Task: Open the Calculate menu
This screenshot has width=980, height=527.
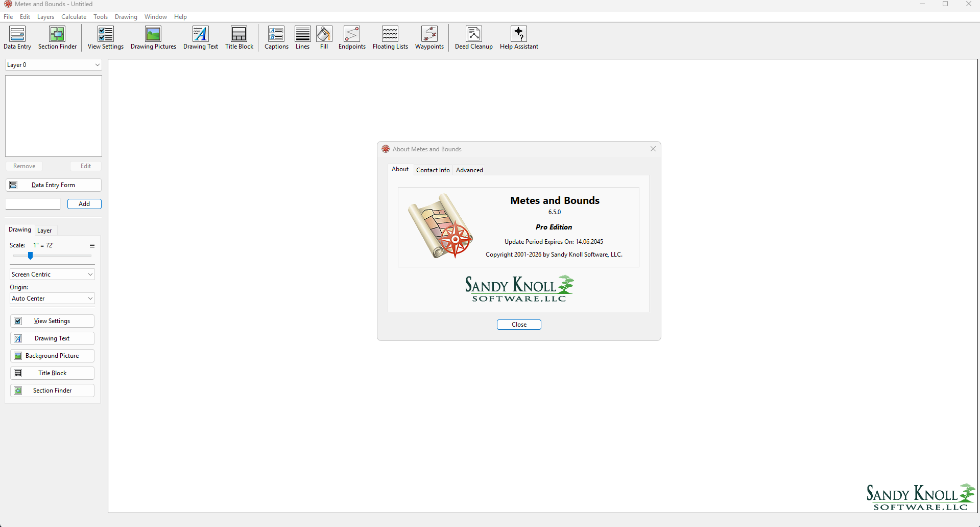Action: point(74,17)
